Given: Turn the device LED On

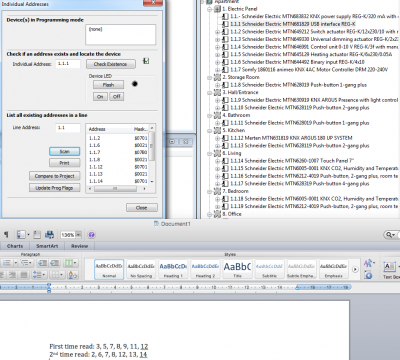Looking at the screenshot, I should (100, 97).
